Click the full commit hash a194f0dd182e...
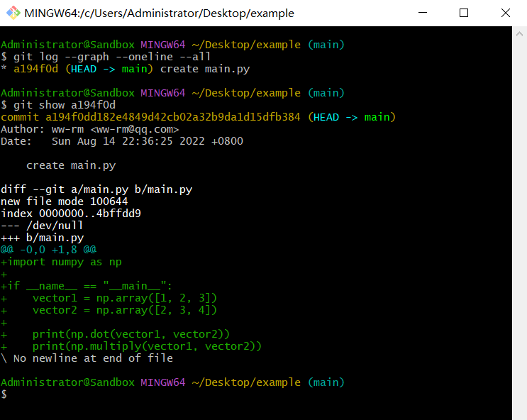527x420 pixels. 172,117
